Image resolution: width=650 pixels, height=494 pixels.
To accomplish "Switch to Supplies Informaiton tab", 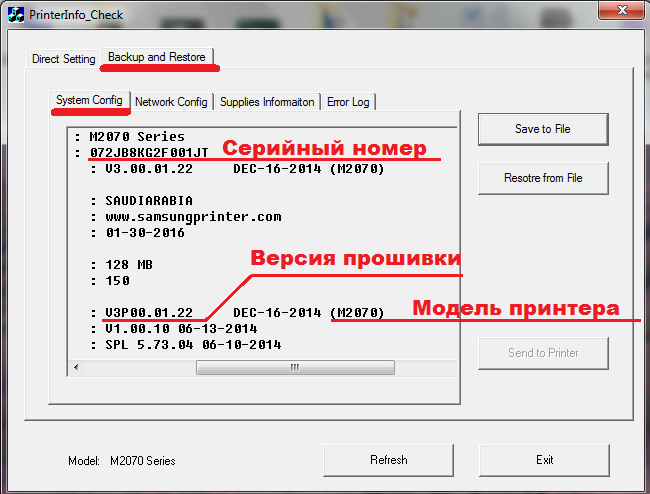I will click(267, 102).
